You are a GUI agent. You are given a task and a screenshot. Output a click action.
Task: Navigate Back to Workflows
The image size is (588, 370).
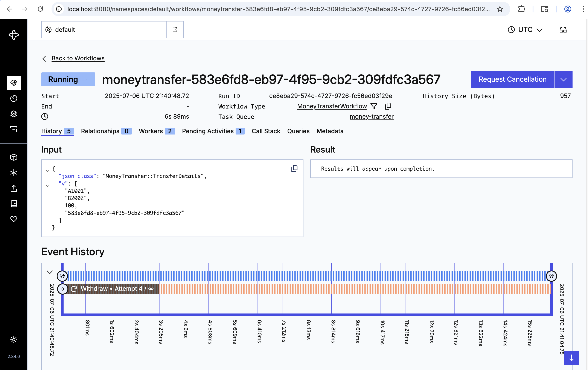(78, 58)
